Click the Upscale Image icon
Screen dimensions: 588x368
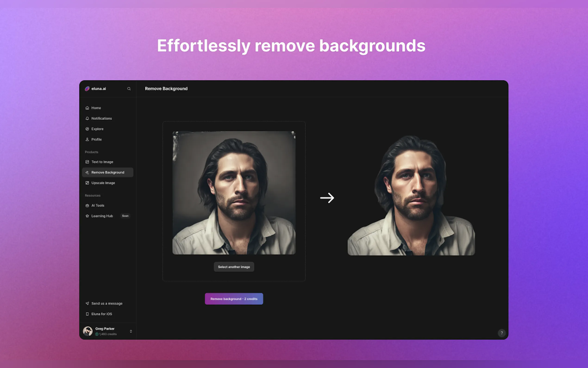[87, 183]
